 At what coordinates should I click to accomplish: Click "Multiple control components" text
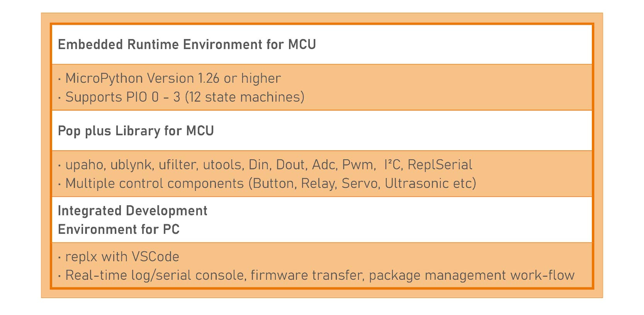[155, 184]
